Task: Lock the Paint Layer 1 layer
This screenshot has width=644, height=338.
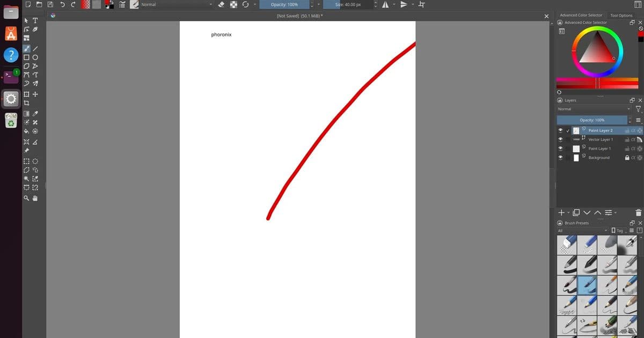Action: click(627, 148)
